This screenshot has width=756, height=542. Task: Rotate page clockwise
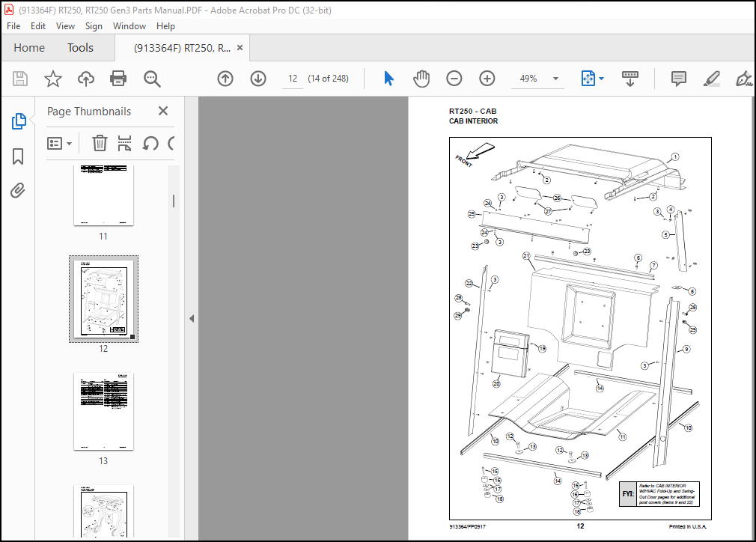coord(171,143)
